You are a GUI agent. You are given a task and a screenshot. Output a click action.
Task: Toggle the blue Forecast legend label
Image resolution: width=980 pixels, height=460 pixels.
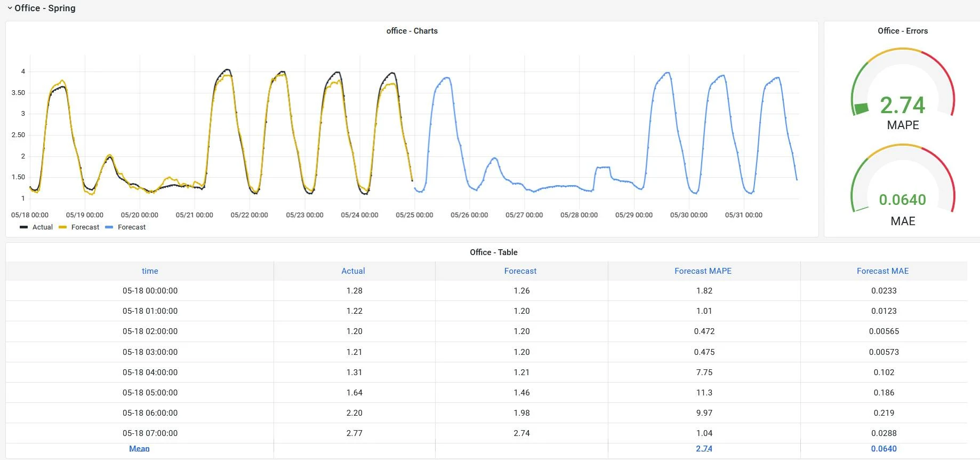[132, 227]
